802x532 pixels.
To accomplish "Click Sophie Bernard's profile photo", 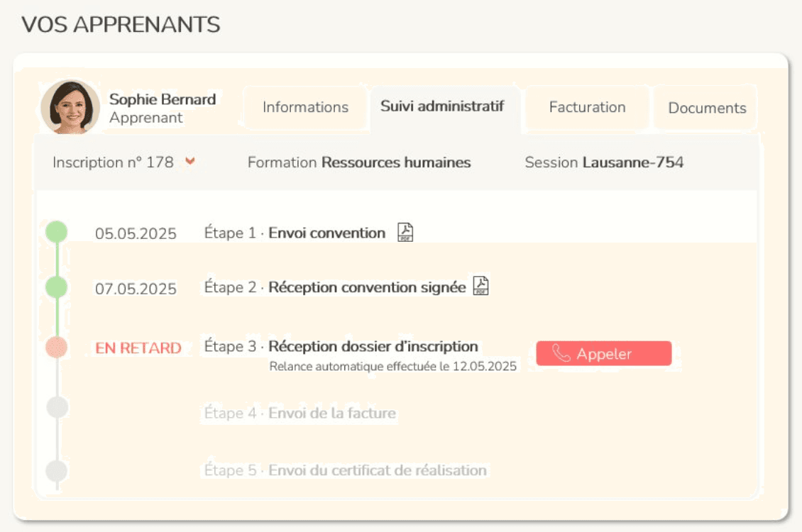I will click(x=70, y=107).
